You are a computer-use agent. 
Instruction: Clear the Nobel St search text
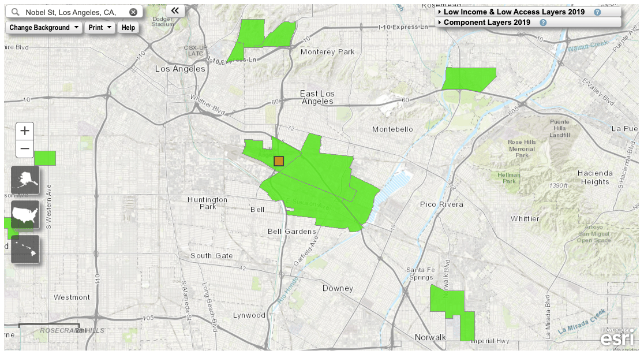click(x=133, y=12)
